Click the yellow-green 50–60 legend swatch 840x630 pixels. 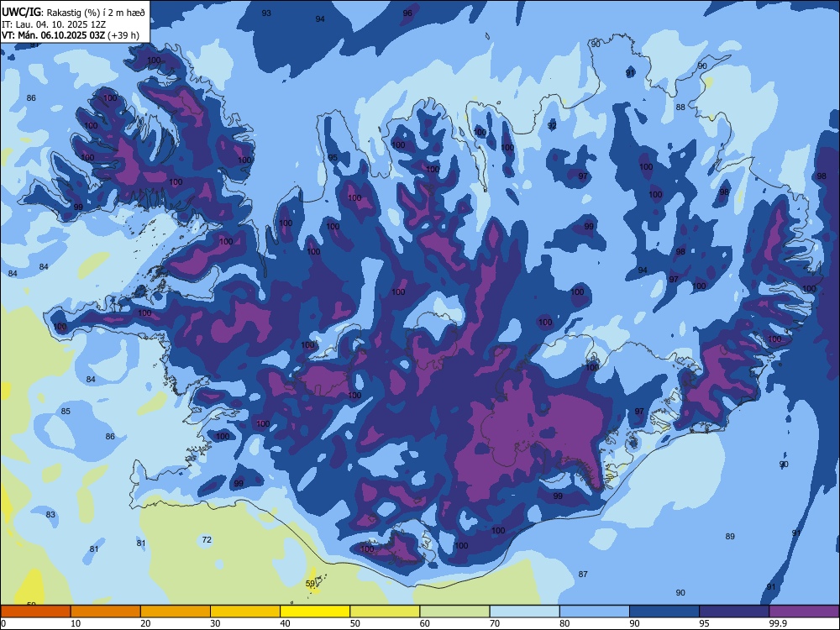coord(385,612)
